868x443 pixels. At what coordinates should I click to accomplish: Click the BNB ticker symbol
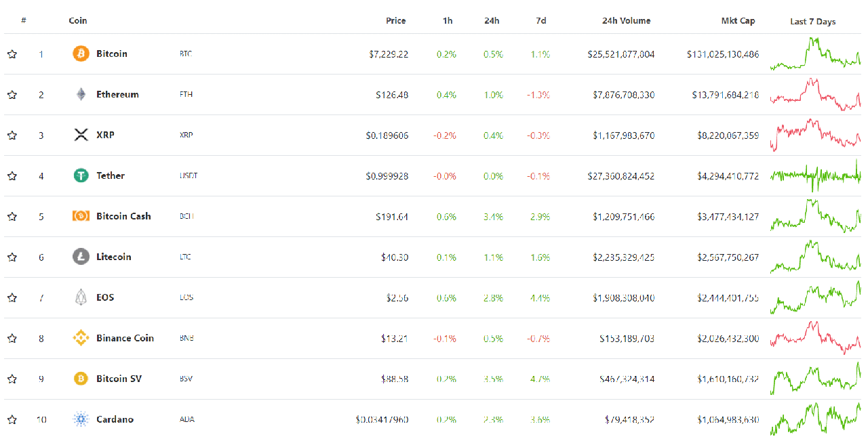coord(186,338)
